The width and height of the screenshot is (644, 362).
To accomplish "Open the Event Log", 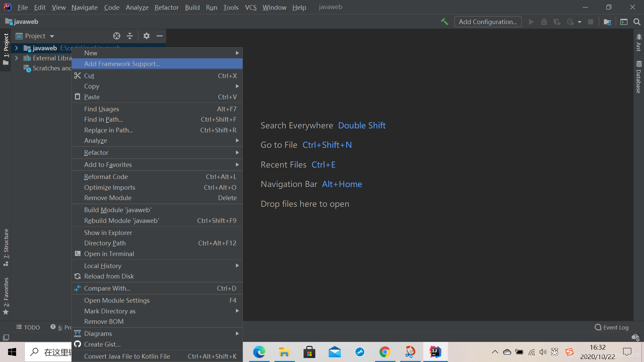I will 611,327.
